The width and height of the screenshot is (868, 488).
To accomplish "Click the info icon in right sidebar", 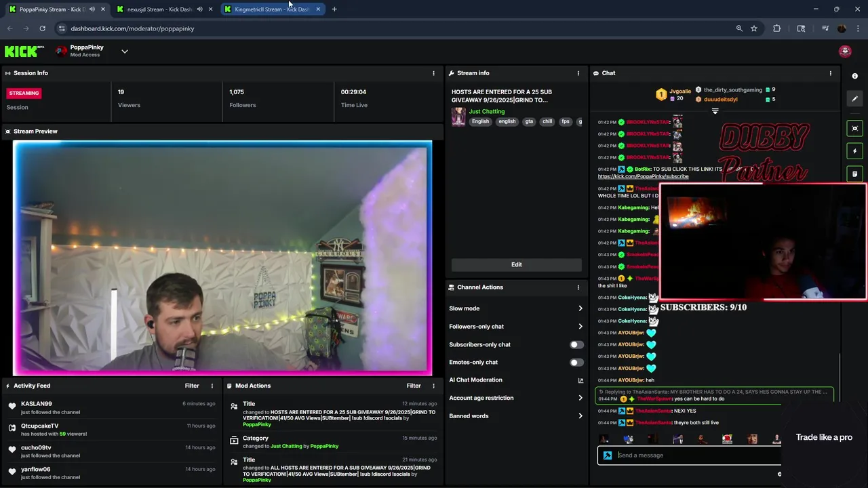I will click(854, 76).
